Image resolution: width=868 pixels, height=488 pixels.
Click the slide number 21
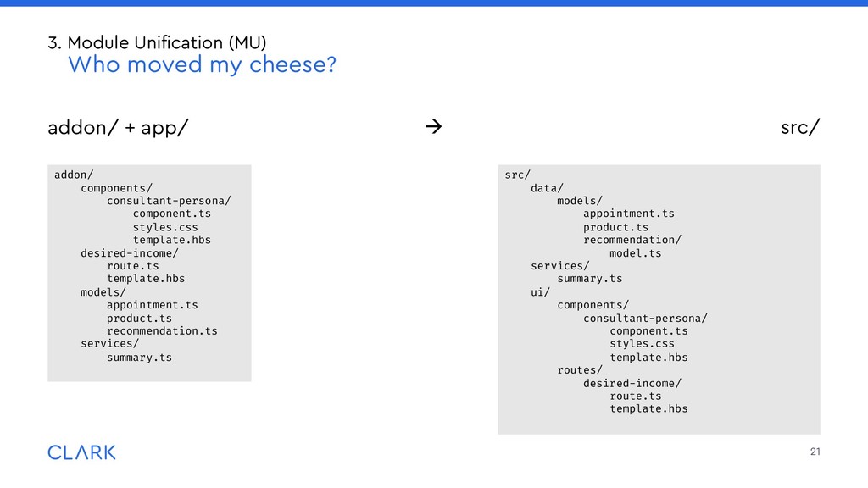pyautogui.click(x=815, y=452)
